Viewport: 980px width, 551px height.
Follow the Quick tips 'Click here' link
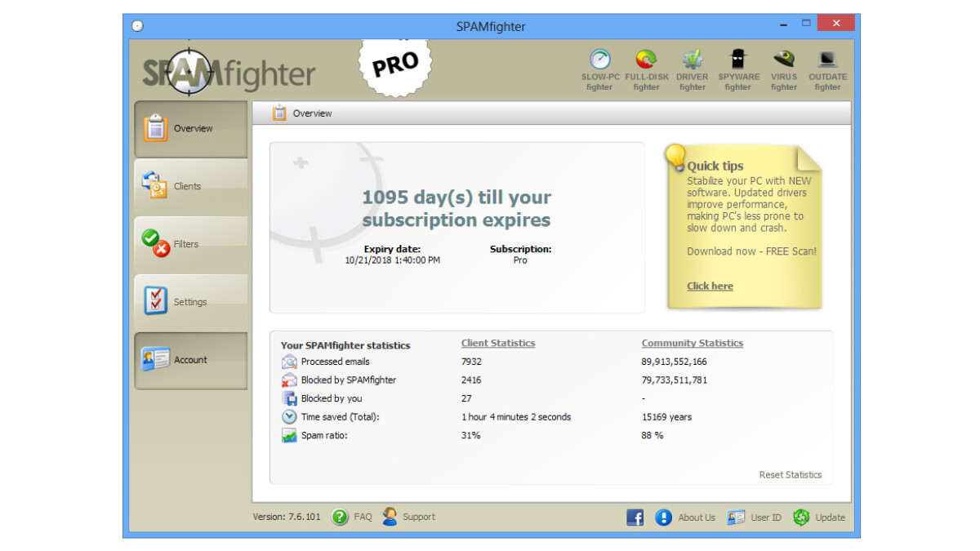pyautogui.click(x=710, y=287)
